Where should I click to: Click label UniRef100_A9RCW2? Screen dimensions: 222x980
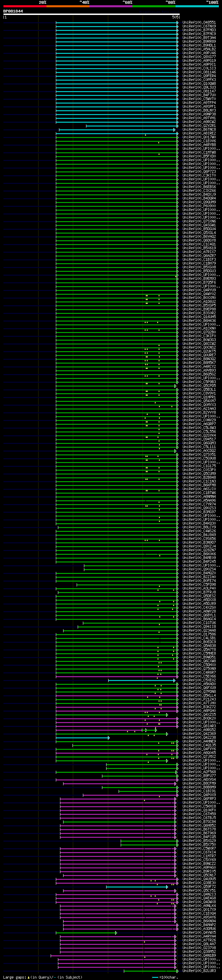[199, 122]
